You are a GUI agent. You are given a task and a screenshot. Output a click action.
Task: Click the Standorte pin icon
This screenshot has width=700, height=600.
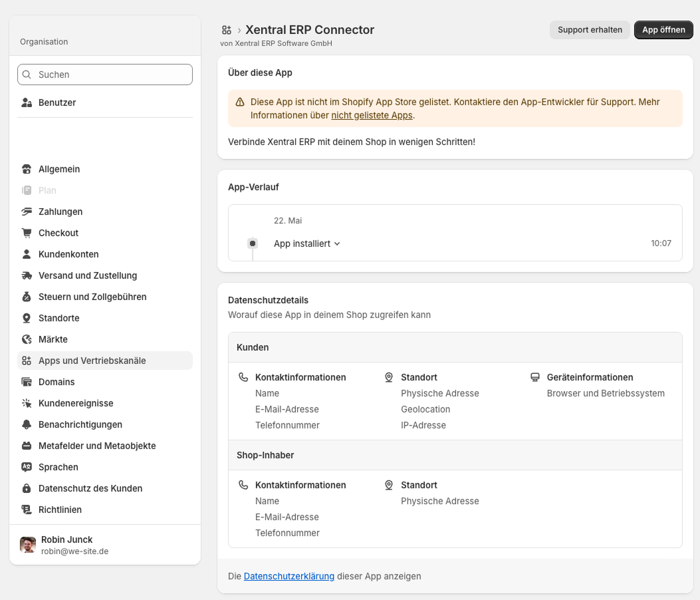[27, 318]
